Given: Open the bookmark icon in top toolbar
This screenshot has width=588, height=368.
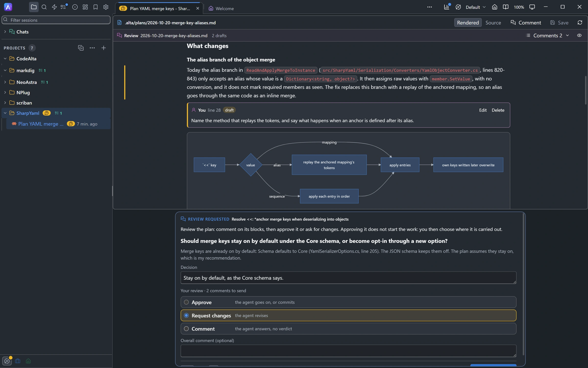Looking at the screenshot, I should (96, 7).
